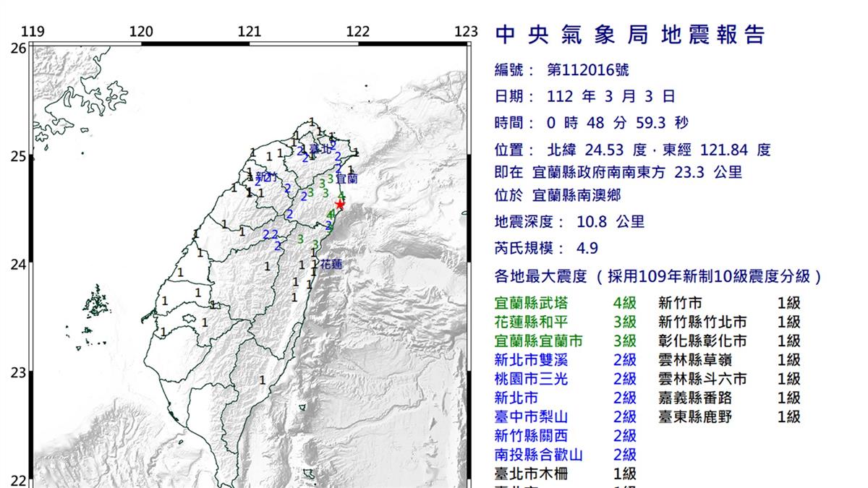Click the 宜蘭 city label on map
The height and width of the screenshot is (488, 868).
point(347,177)
